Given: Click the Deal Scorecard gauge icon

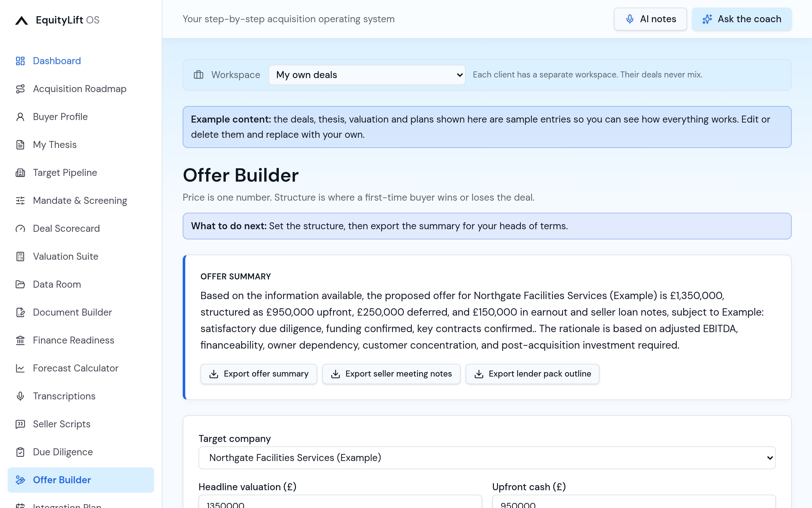Looking at the screenshot, I should (x=20, y=229).
